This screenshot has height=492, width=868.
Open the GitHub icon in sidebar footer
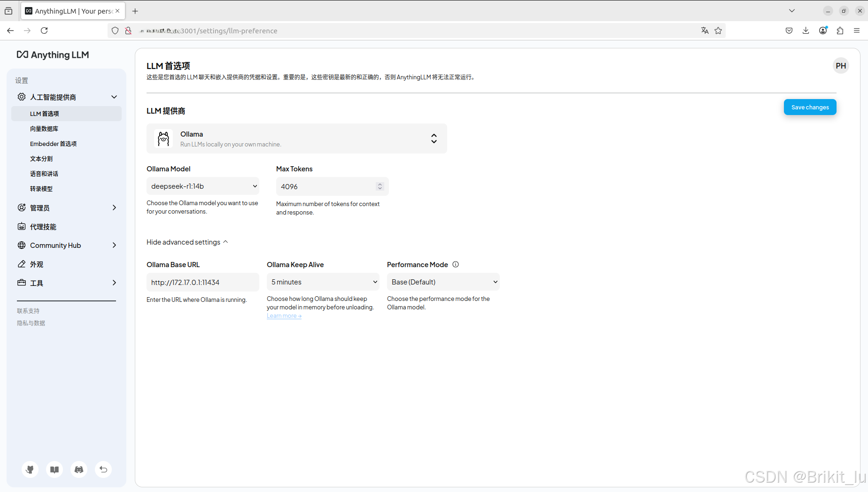30,469
